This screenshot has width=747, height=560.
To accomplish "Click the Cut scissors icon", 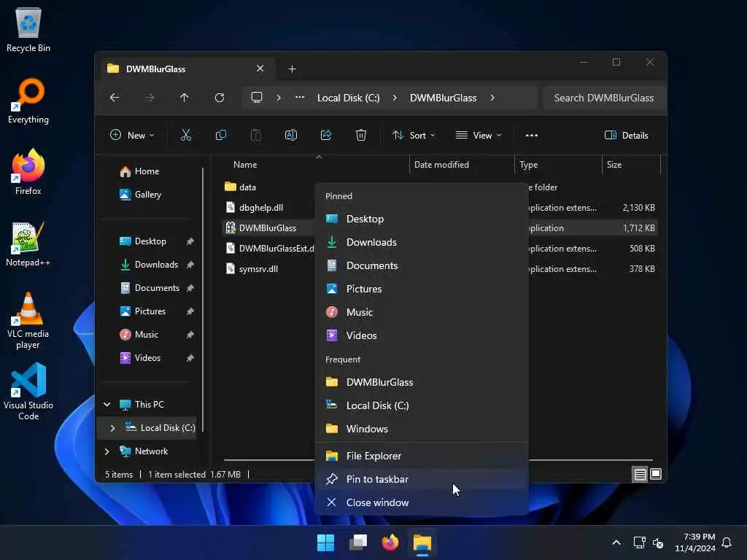I will pos(186,135).
